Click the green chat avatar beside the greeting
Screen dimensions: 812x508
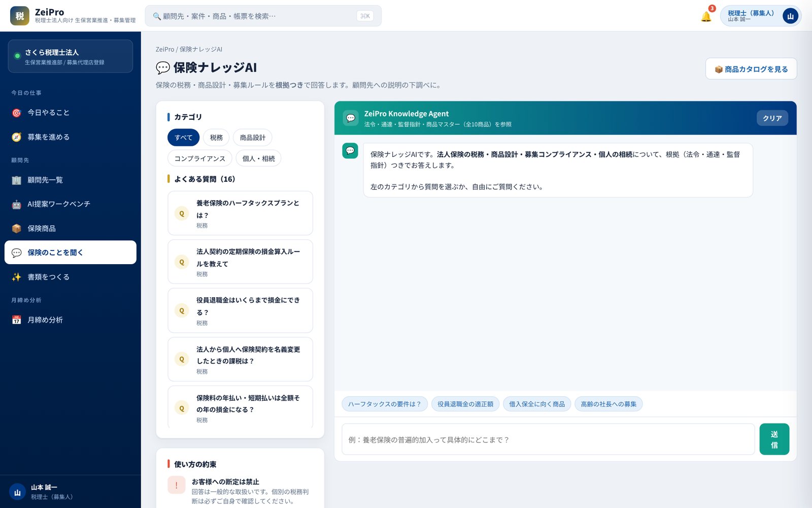click(x=350, y=151)
